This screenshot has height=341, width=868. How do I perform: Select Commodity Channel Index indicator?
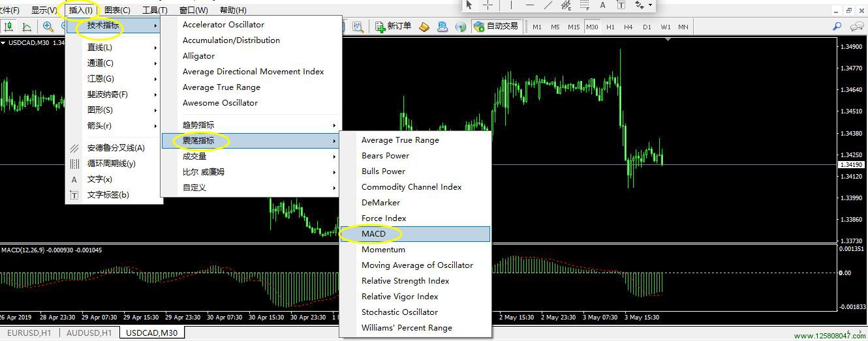pyautogui.click(x=415, y=187)
